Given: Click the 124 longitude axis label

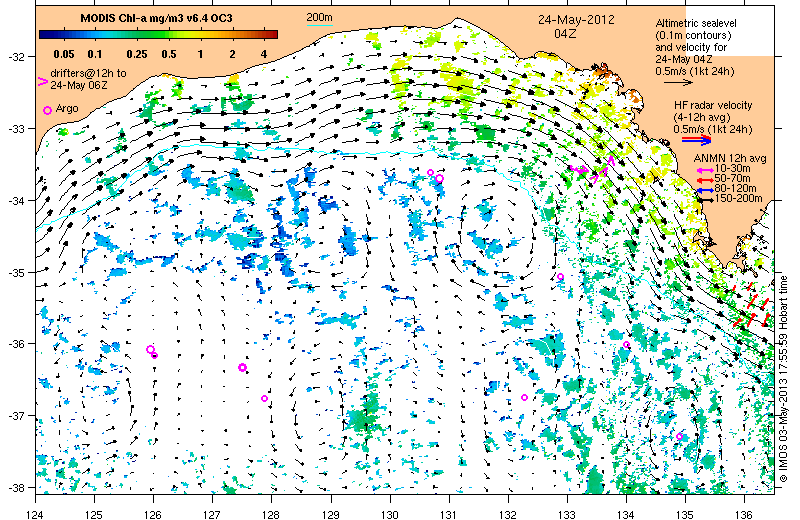Looking at the screenshot, I should tap(35, 514).
